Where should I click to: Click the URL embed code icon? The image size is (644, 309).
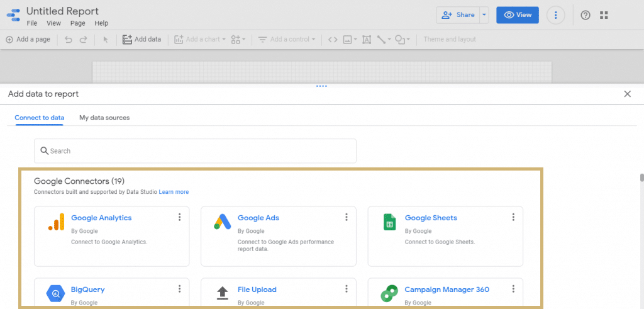click(333, 40)
